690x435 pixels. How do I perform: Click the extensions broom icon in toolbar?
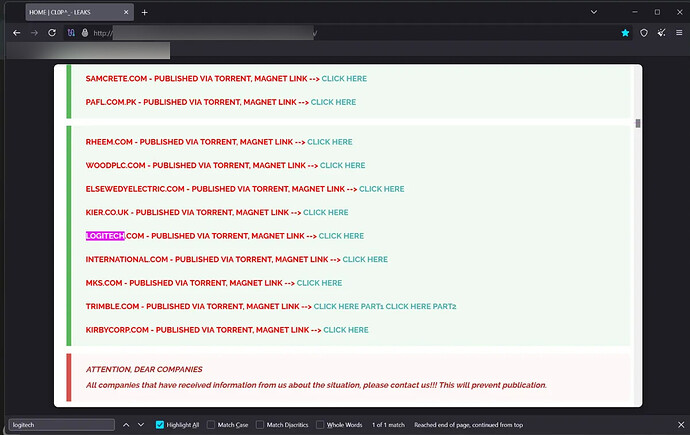coord(661,33)
